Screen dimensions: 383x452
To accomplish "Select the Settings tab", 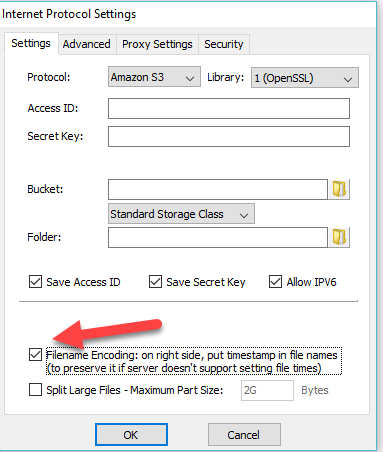I will (x=31, y=43).
